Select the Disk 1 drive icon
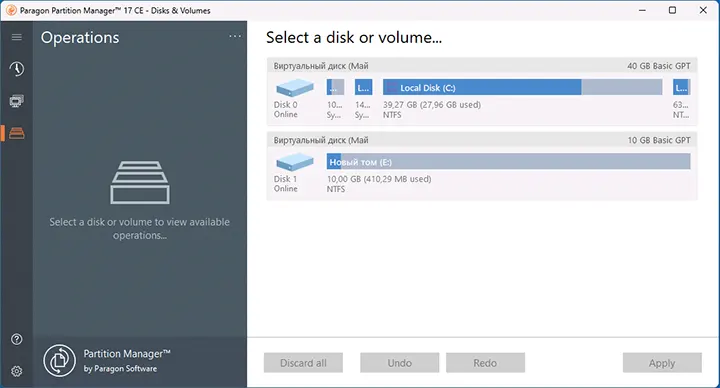720x388 pixels. pyautogui.click(x=295, y=162)
